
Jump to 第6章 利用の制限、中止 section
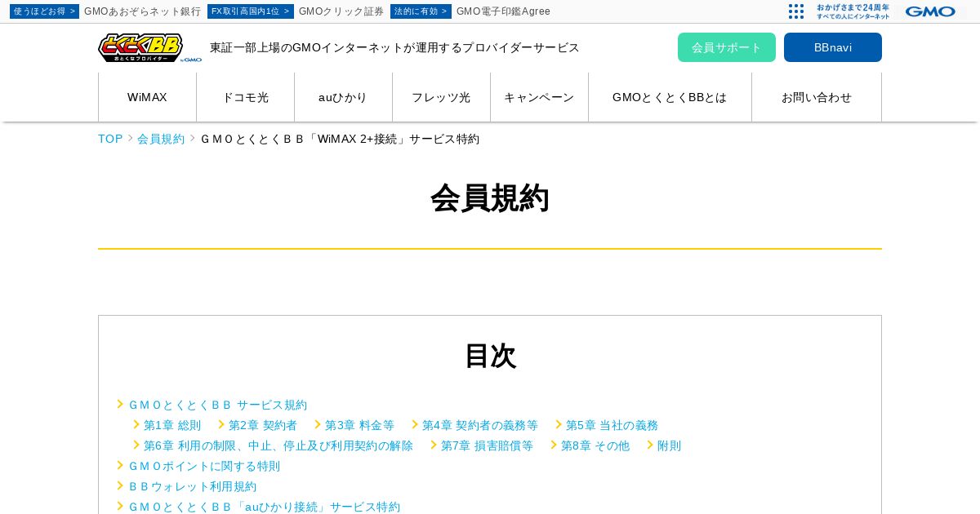(x=278, y=445)
